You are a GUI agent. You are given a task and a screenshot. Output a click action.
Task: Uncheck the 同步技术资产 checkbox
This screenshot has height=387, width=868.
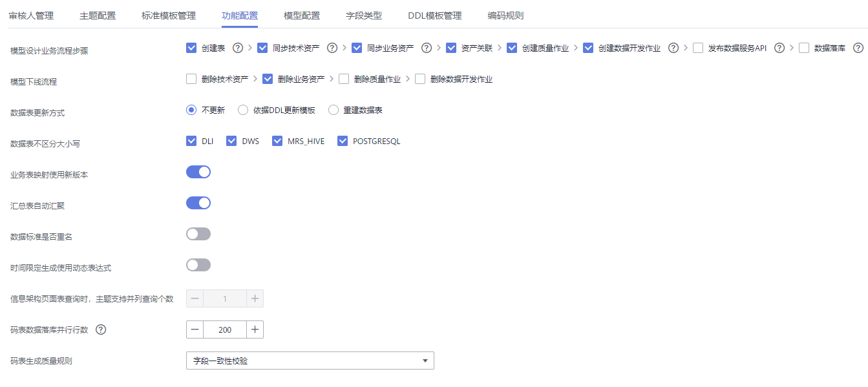pos(262,48)
